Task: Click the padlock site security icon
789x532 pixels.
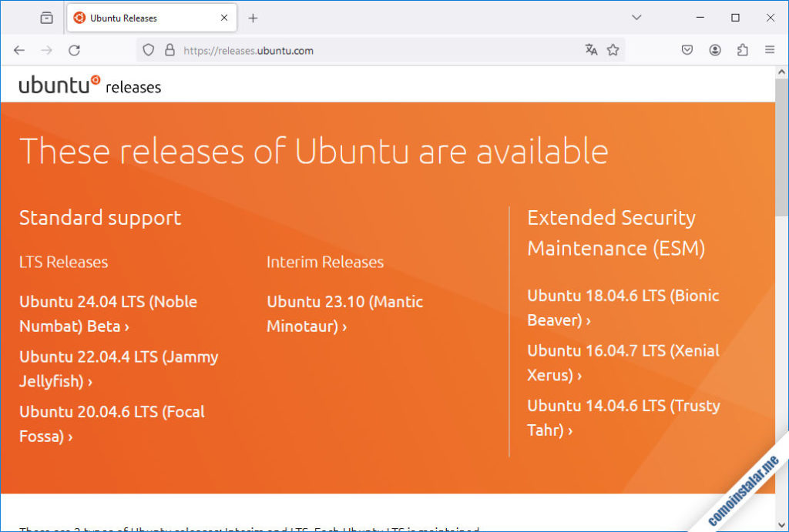Action: click(x=168, y=49)
